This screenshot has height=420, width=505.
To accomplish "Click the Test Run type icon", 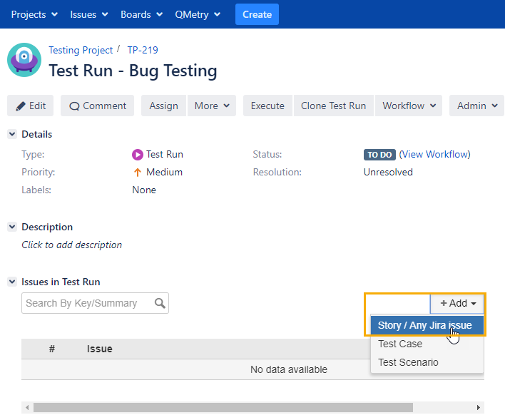I will tap(138, 155).
